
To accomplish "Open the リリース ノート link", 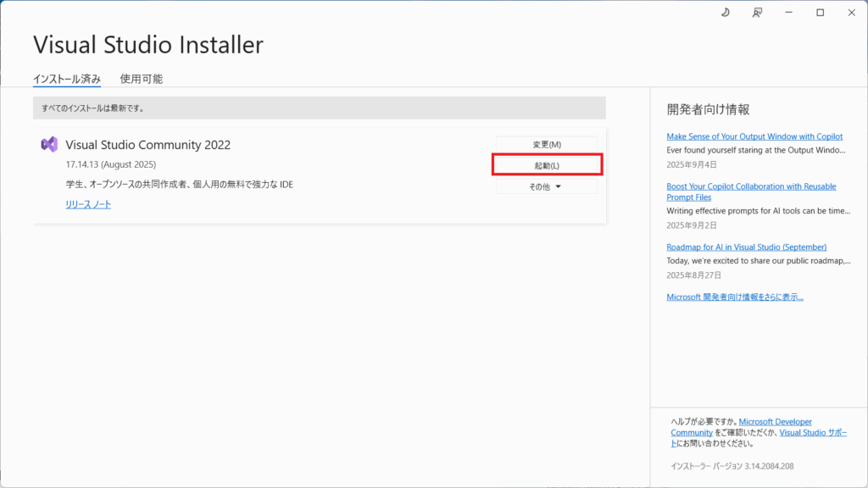I will [88, 204].
